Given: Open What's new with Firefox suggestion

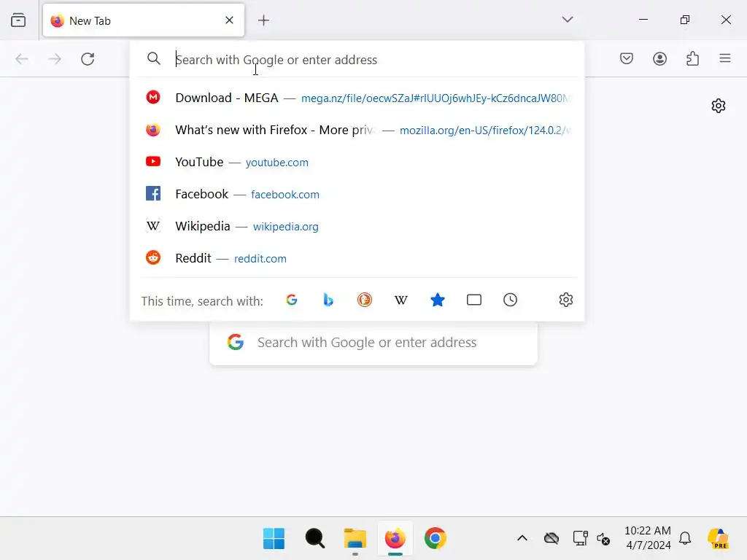Looking at the screenshot, I should pos(357,130).
